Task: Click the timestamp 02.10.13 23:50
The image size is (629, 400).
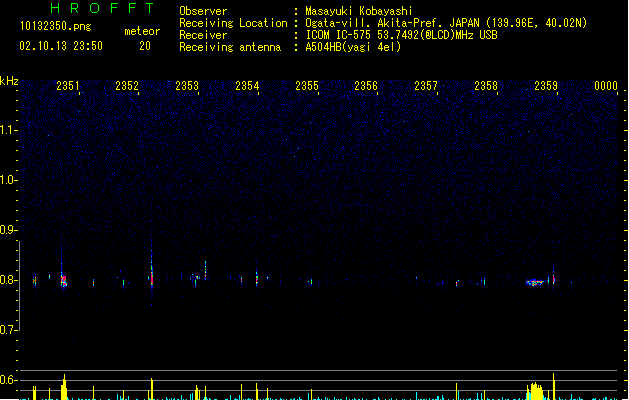Action: 61,46
